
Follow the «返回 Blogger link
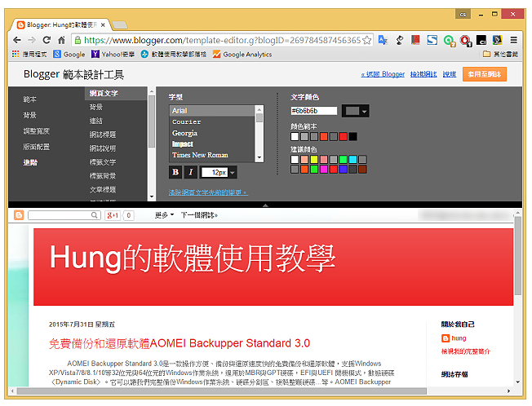[x=383, y=74]
